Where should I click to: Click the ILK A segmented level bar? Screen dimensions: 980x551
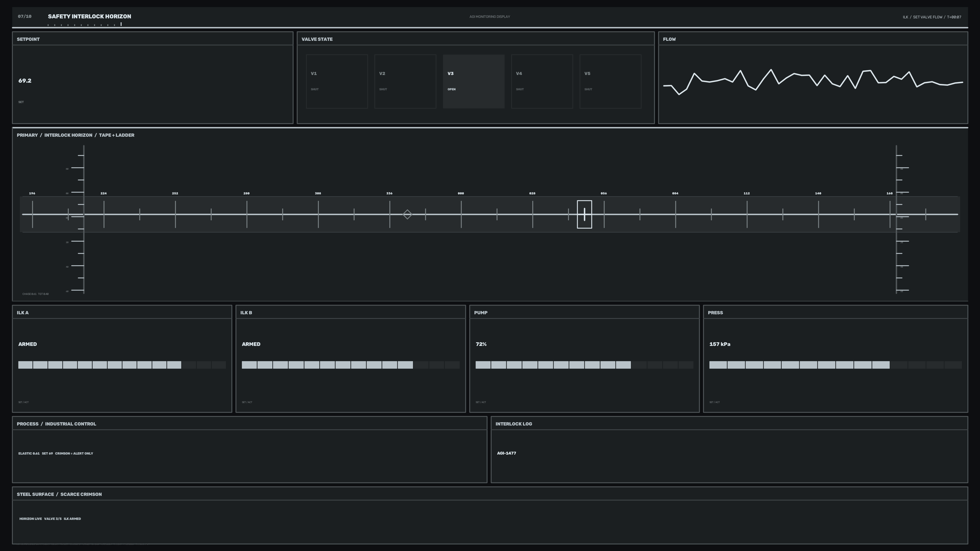[122, 365]
